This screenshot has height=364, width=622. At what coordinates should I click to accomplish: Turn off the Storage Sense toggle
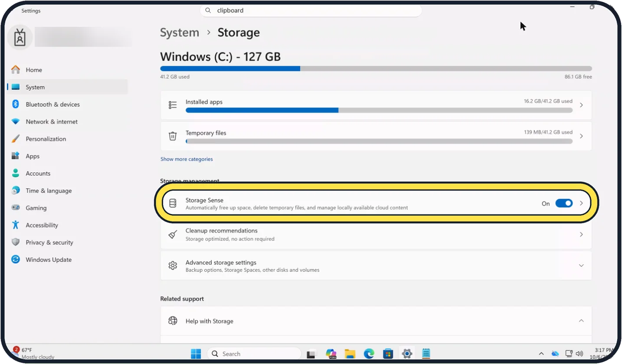point(564,203)
